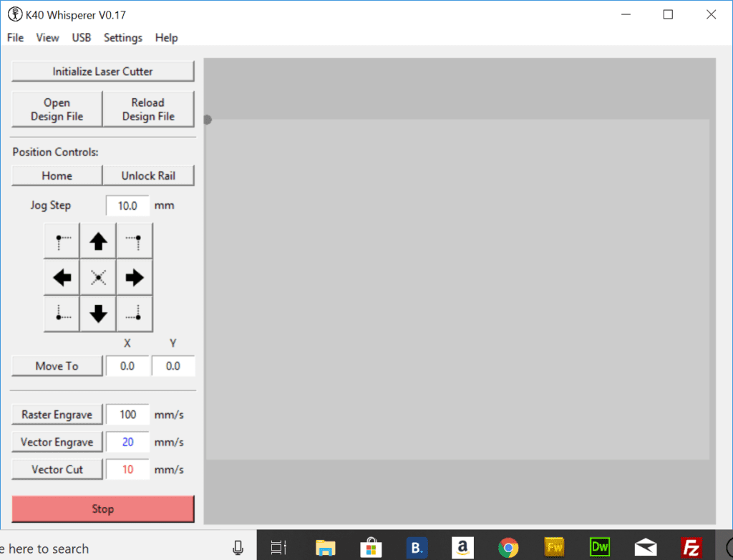The width and height of the screenshot is (733, 560).
Task: Start Vector Cut
Action: click(57, 469)
